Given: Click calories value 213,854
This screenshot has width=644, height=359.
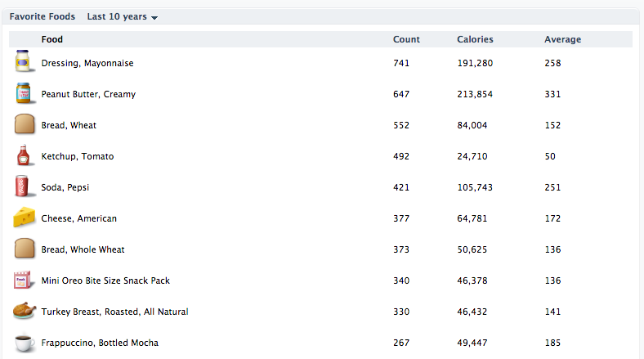Looking at the screenshot, I should coord(475,95).
